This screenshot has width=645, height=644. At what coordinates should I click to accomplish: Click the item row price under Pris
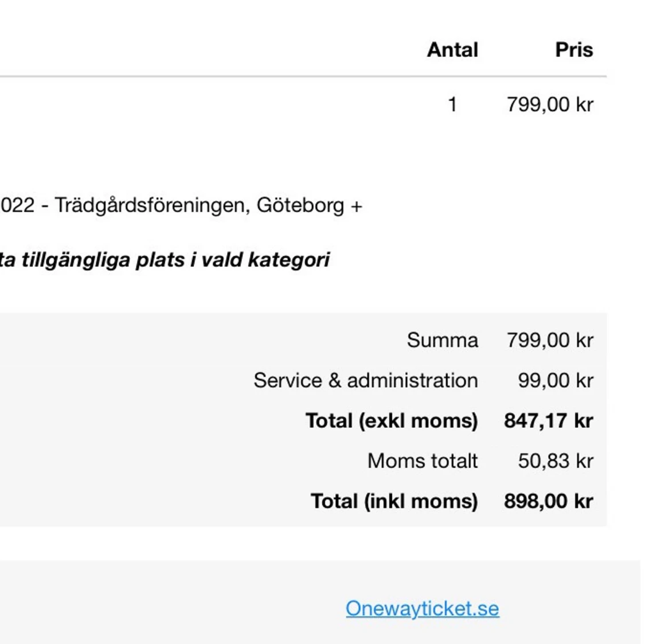click(549, 105)
